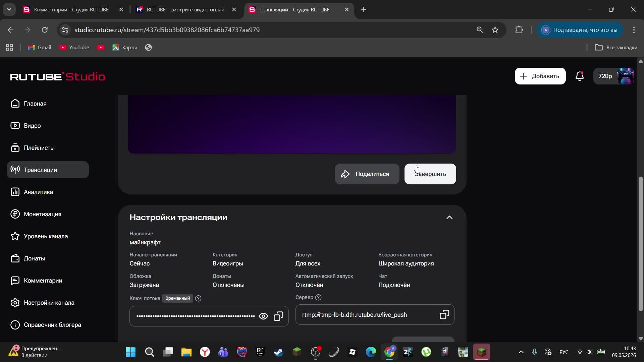Select Трансляции in the sidebar
644x362 pixels.
tap(48, 170)
